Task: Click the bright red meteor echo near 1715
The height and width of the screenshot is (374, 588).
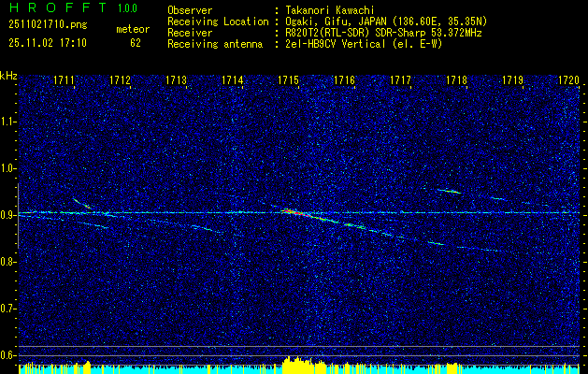Action: (296, 213)
